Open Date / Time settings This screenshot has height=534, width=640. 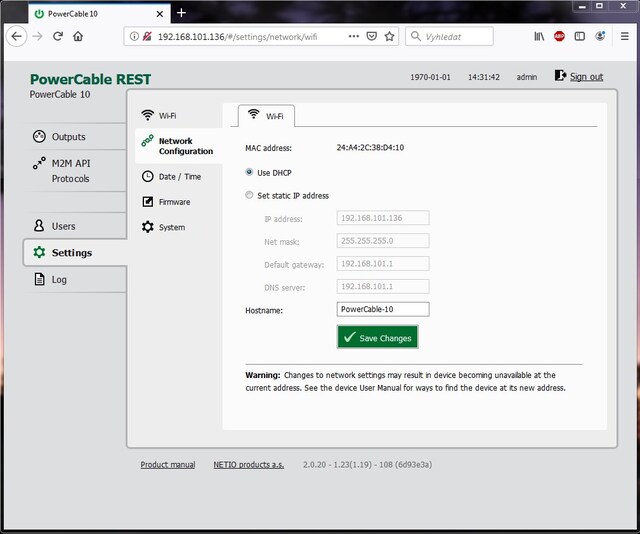tap(179, 177)
